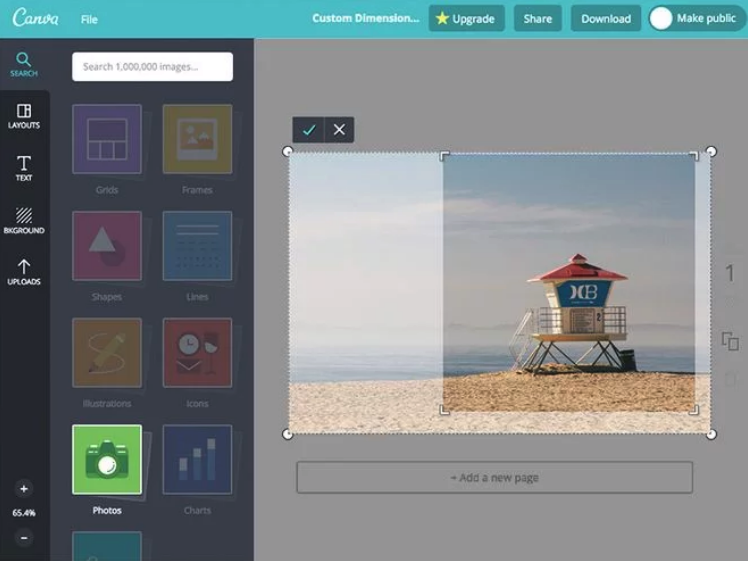The height and width of the screenshot is (561, 748).
Task: Open the Charts category
Action: click(197, 460)
